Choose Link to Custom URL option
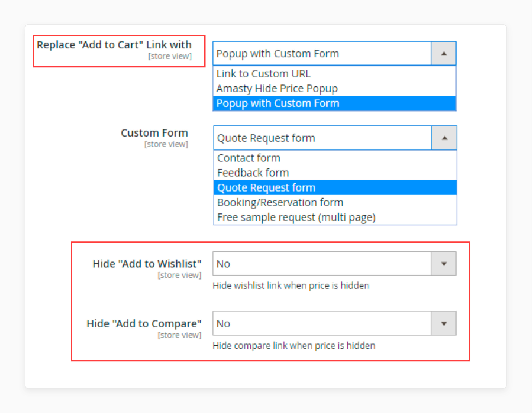Image resolution: width=532 pixels, height=413 pixels. click(334, 73)
